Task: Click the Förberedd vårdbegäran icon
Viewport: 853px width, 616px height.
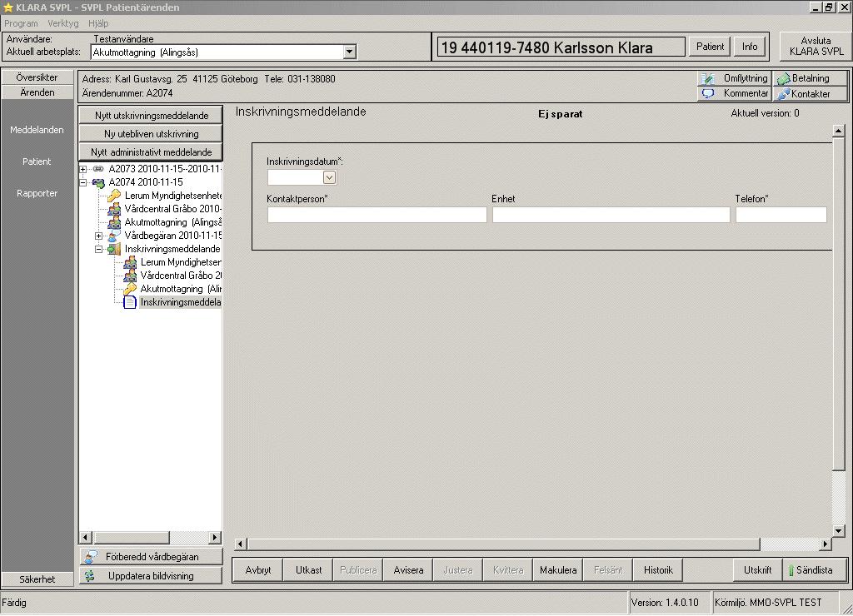Action: 91,557
